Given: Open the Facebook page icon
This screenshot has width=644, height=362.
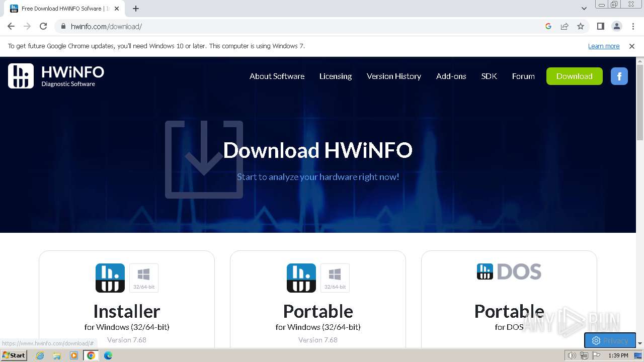Looking at the screenshot, I should click(619, 76).
